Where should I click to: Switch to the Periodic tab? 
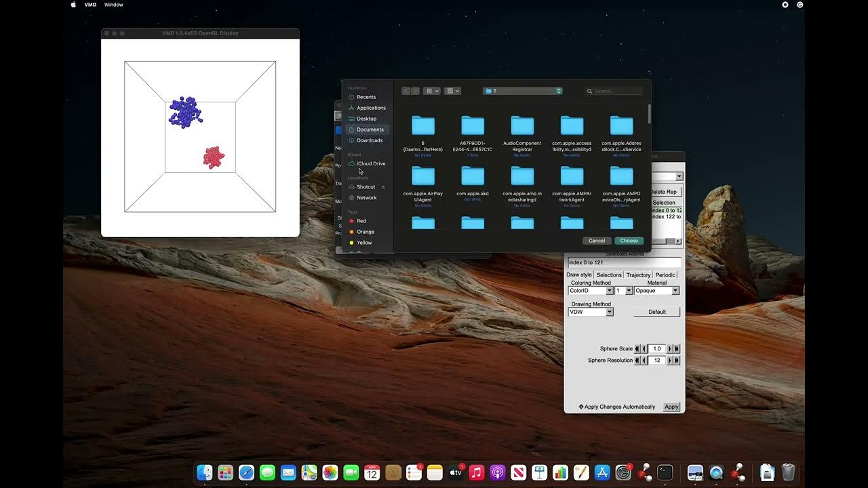[x=665, y=274]
